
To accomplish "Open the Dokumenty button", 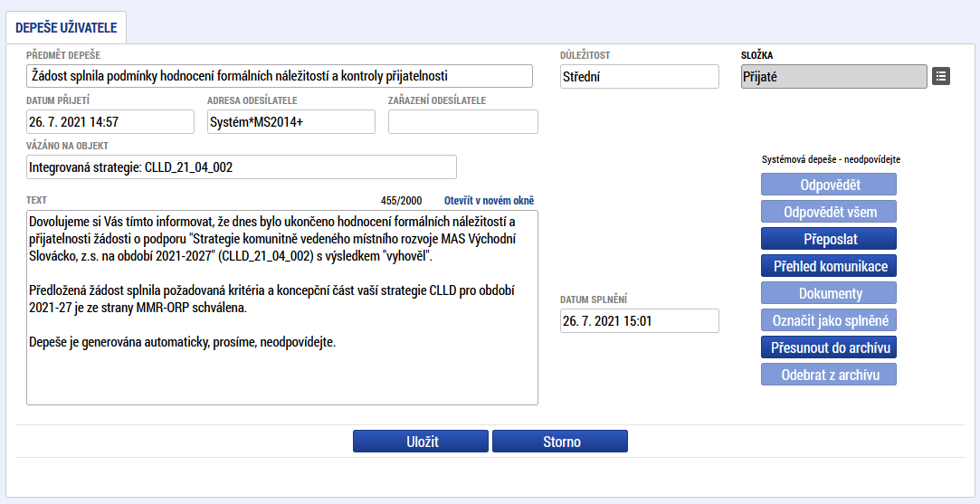I will 829,292.
